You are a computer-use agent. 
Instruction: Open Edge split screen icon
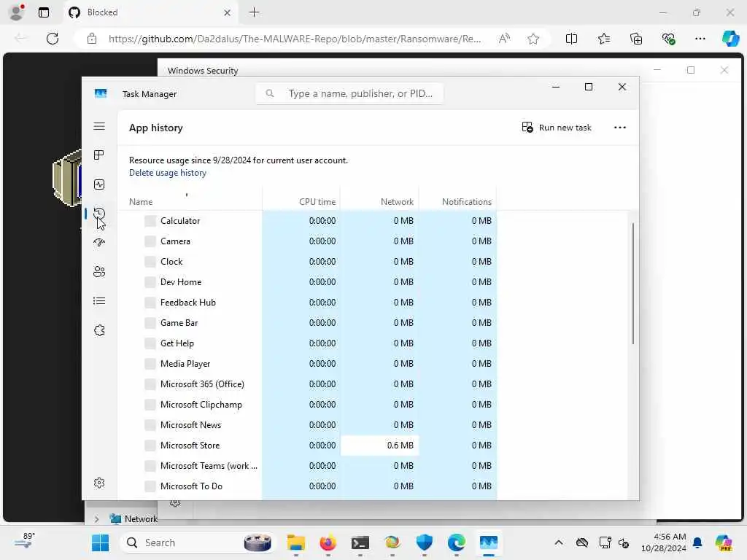pyautogui.click(x=571, y=39)
